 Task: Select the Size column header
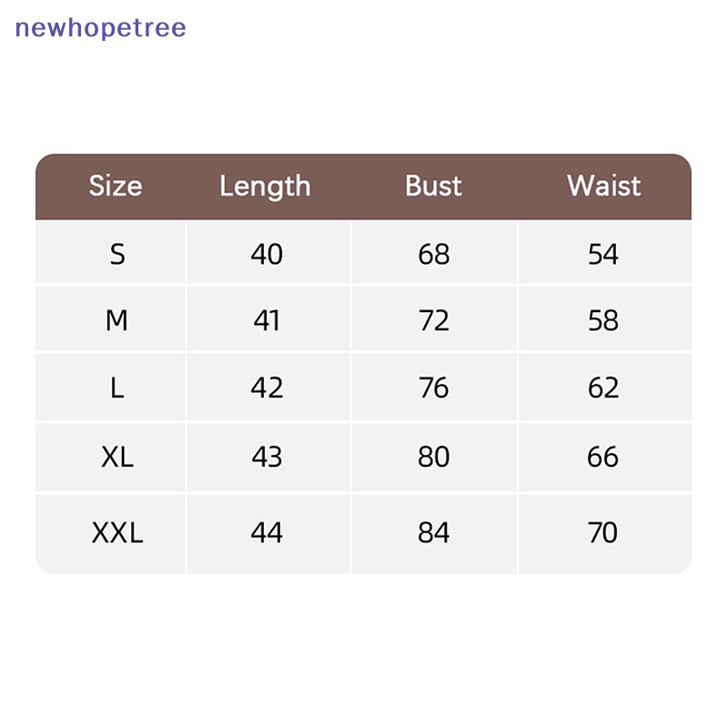click(x=116, y=187)
